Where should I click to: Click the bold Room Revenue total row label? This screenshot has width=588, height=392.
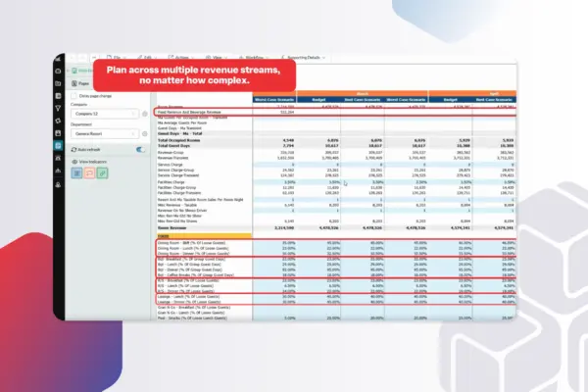[x=171, y=228]
